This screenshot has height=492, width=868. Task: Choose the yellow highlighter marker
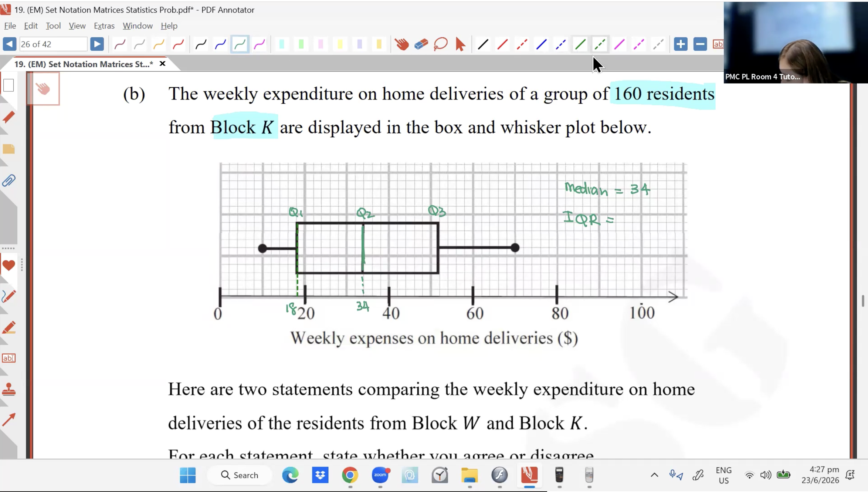[340, 44]
